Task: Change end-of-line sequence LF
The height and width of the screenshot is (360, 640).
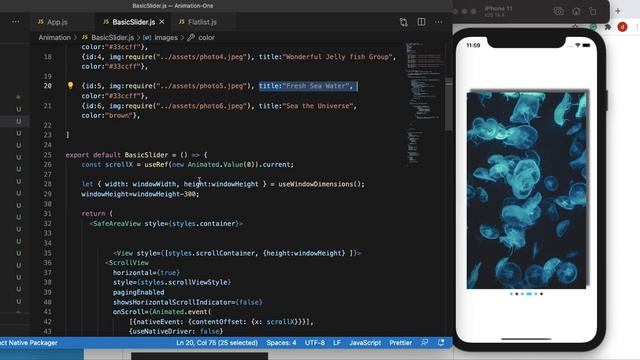Action: tap(337, 343)
